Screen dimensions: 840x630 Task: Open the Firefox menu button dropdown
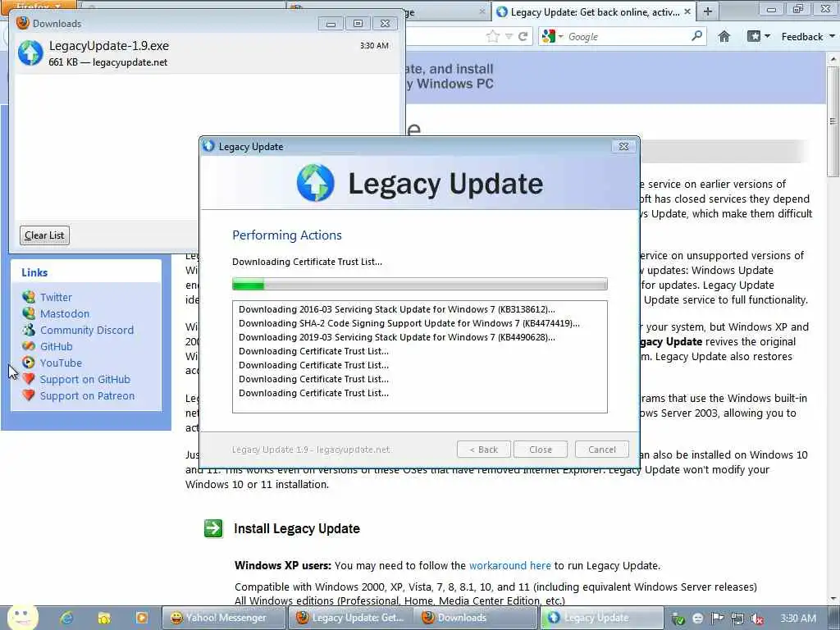pos(38,6)
